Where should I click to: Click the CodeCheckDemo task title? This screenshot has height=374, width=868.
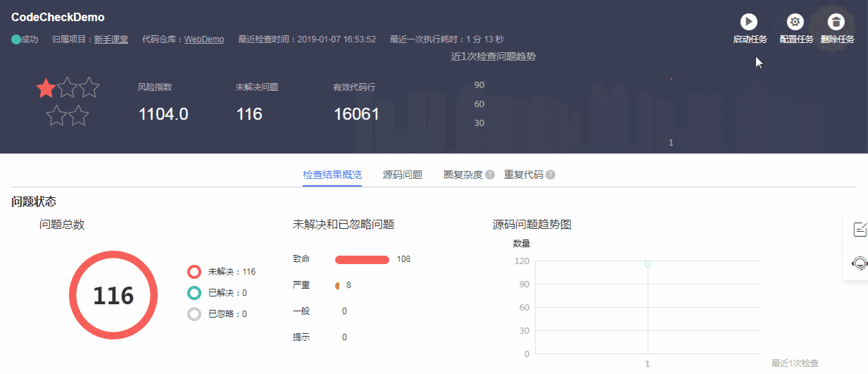[58, 17]
